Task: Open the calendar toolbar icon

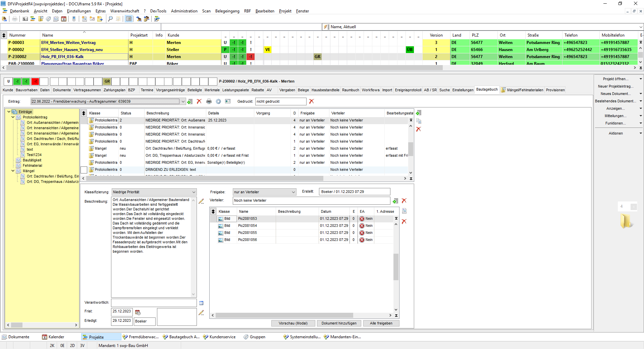Action: point(64,19)
